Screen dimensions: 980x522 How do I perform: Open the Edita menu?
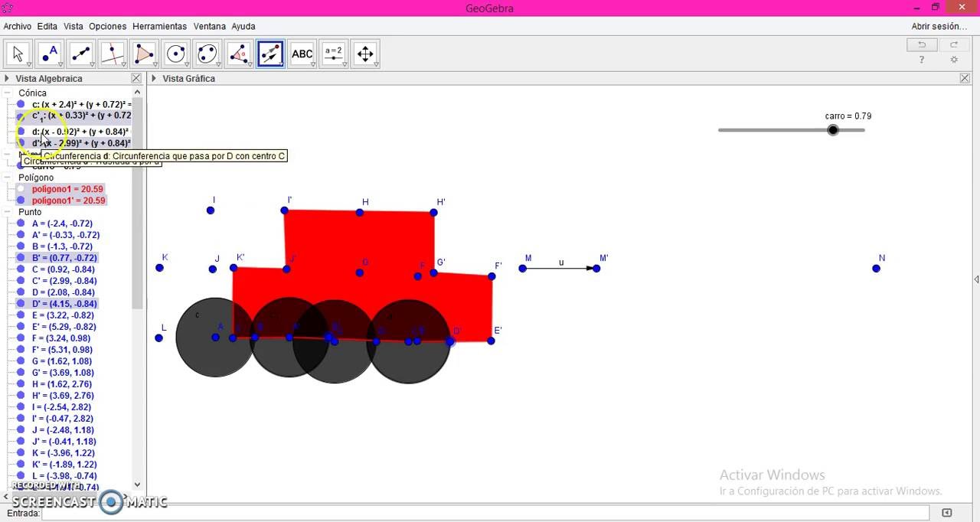click(x=47, y=26)
